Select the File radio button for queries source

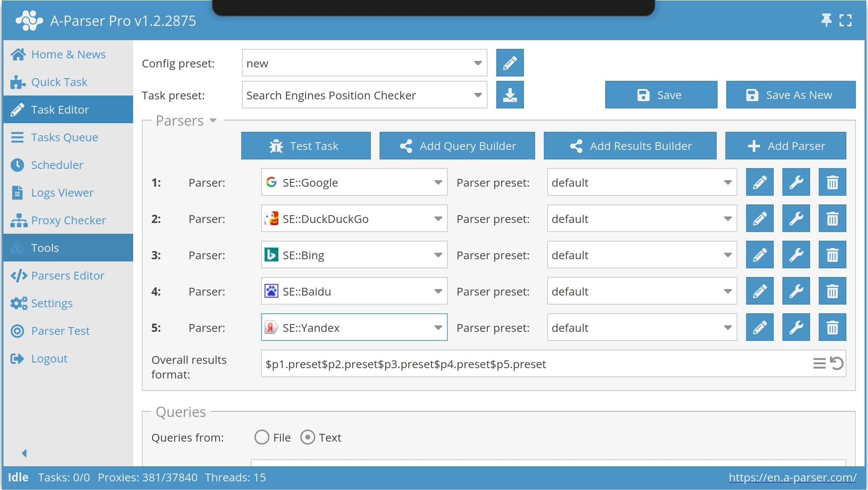[262, 437]
